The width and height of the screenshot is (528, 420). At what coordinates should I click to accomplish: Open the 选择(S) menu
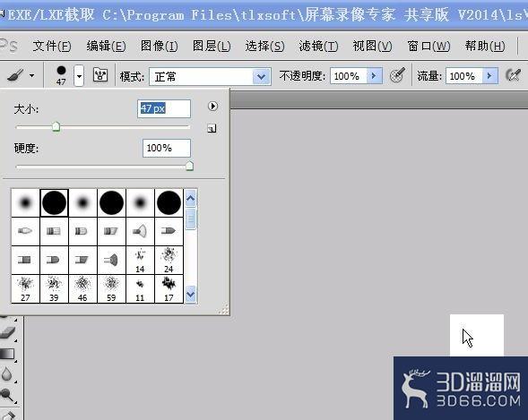click(x=264, y=46)
